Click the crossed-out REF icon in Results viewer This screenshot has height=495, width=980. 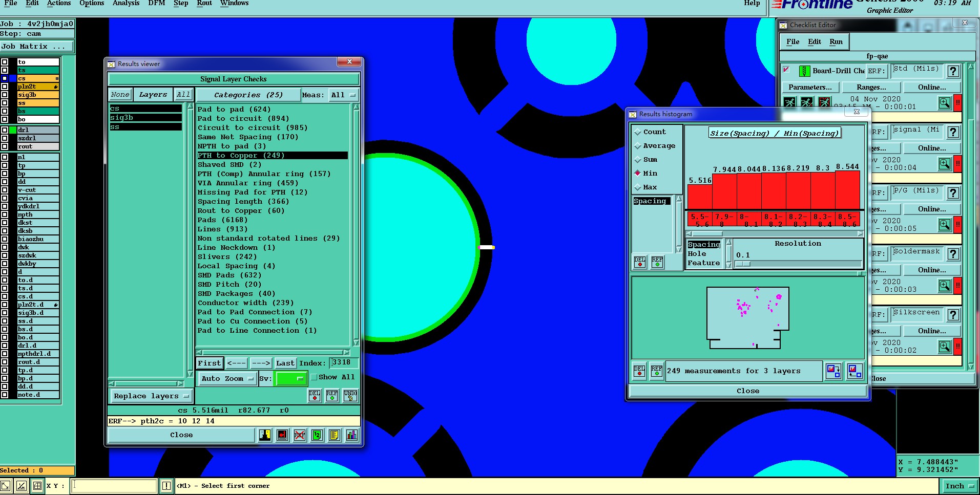click(300, 435)
